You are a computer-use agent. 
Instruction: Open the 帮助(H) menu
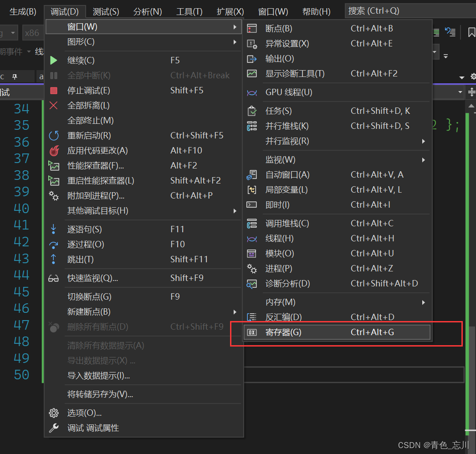click(316, 12)
